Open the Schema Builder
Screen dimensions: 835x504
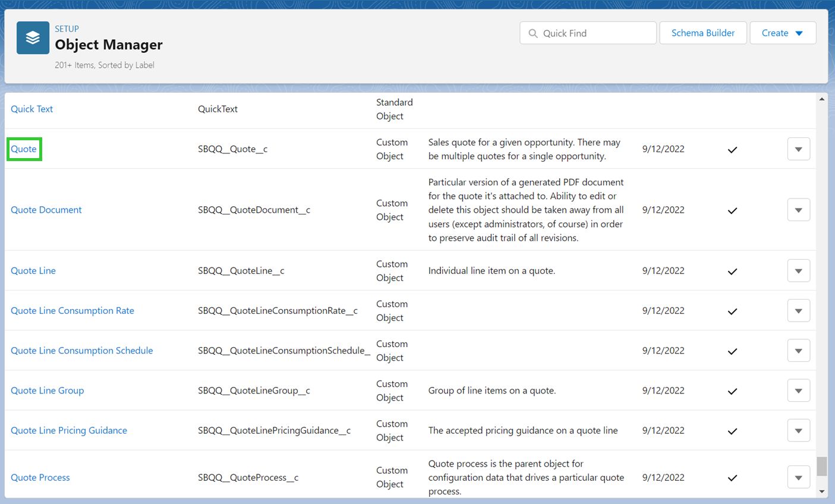coord(703,33)
